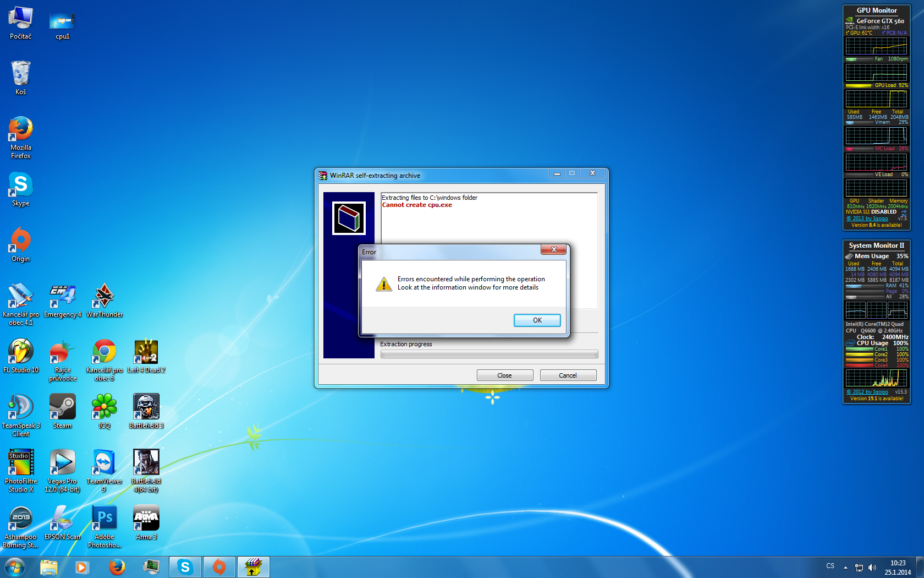The height and width of the screenshot is (578, 924).
Task: Open the volume speaker tray icon
Action: pos(872,568)
